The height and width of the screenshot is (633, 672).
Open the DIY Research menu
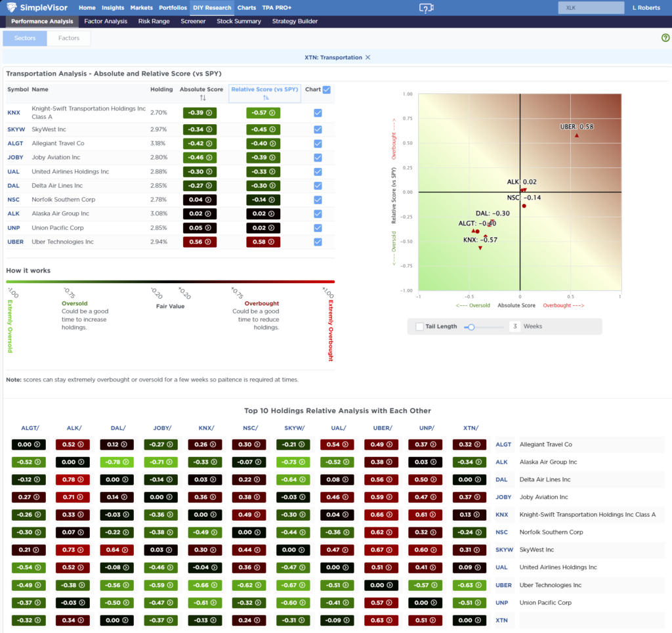coord(212,8)
